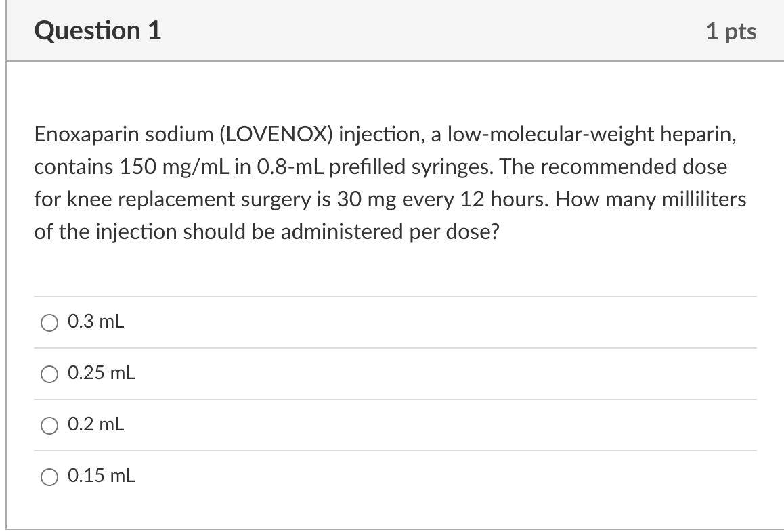Click the gray Question 1 title bar

pyautogui.click(x=393, y=30)
